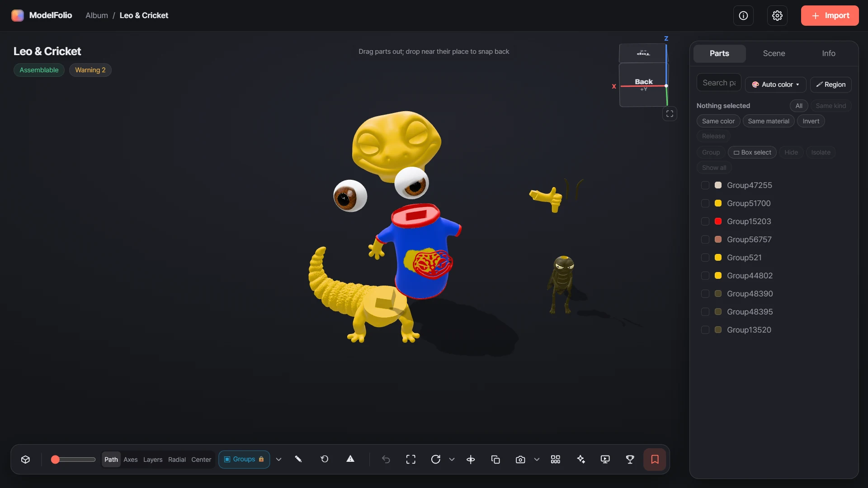Expand chevron next to Groups button

click(x=278, y=460)
